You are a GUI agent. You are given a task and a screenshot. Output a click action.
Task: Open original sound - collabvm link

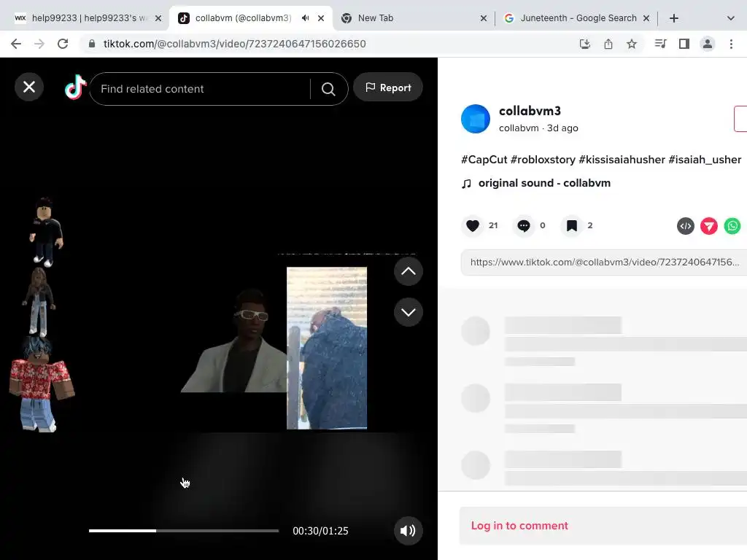click(x=544, y=183)
